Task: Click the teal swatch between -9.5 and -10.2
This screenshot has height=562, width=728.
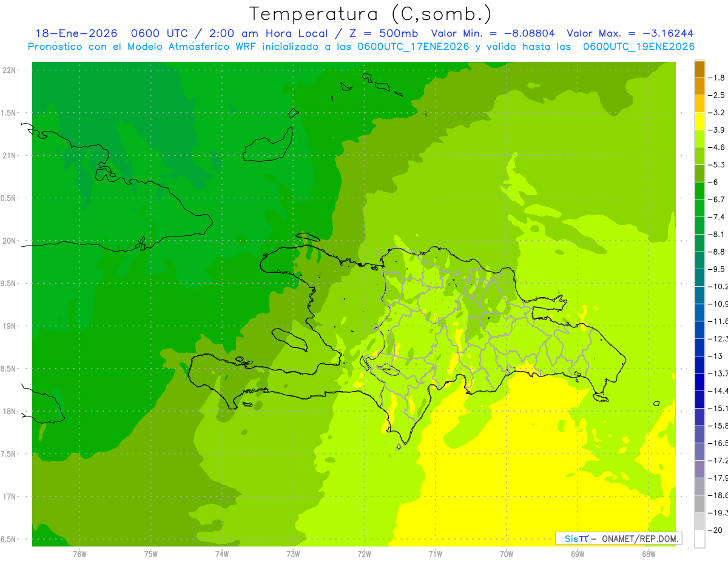Action: click(699, 278)
